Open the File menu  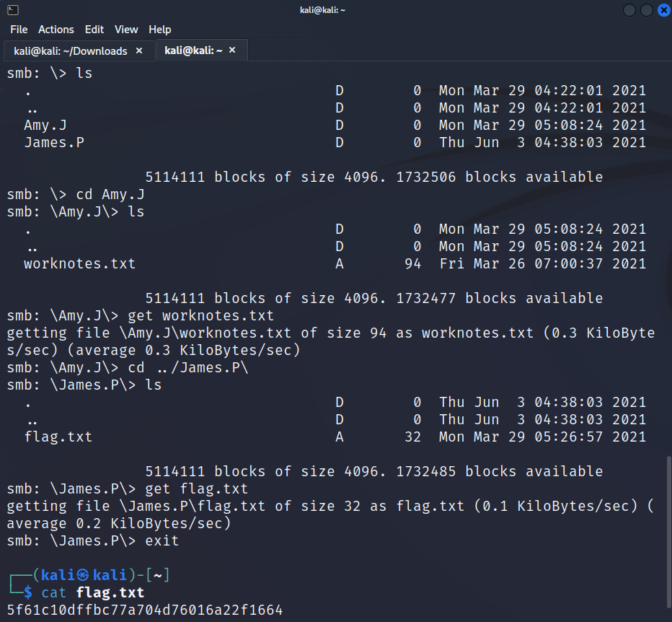point(19,30)
